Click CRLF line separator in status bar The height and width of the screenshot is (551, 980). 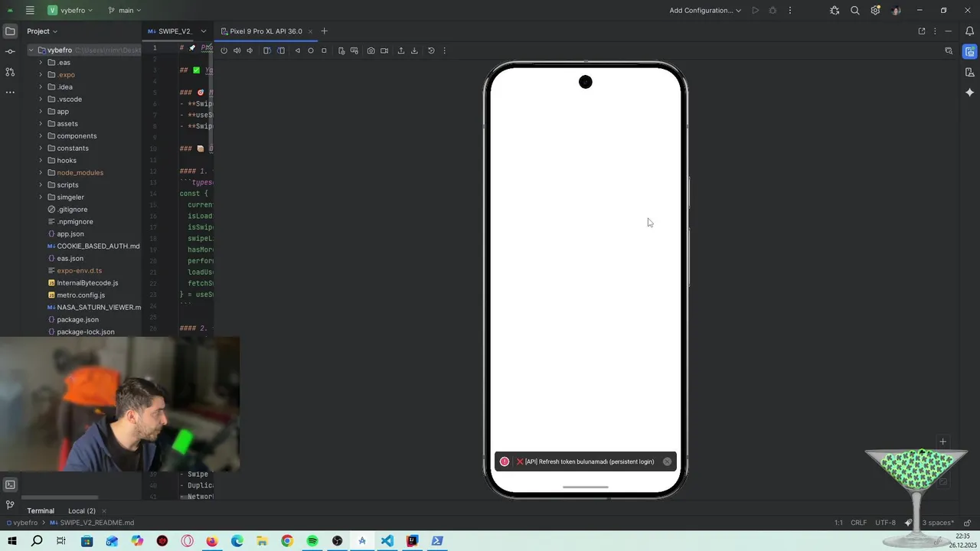[x=859, y=523]
